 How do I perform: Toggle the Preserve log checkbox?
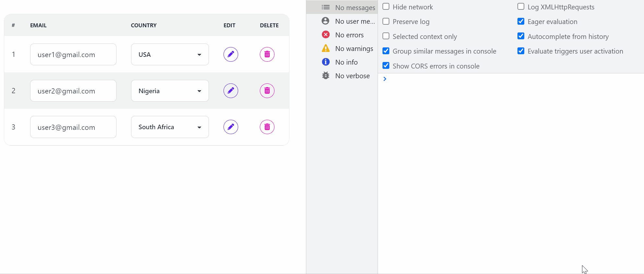(386, 21)
